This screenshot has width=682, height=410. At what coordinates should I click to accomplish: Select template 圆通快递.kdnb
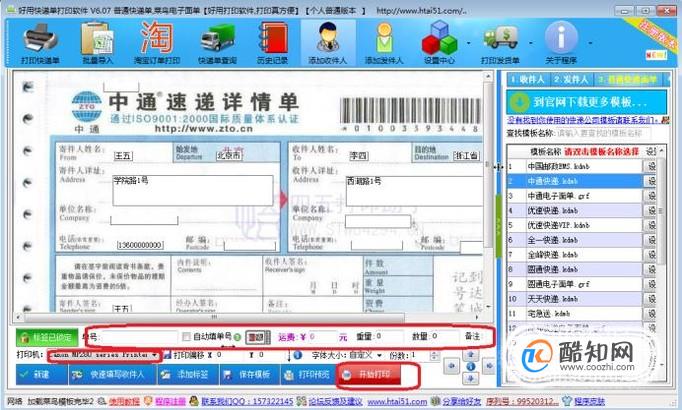(575, 270)
